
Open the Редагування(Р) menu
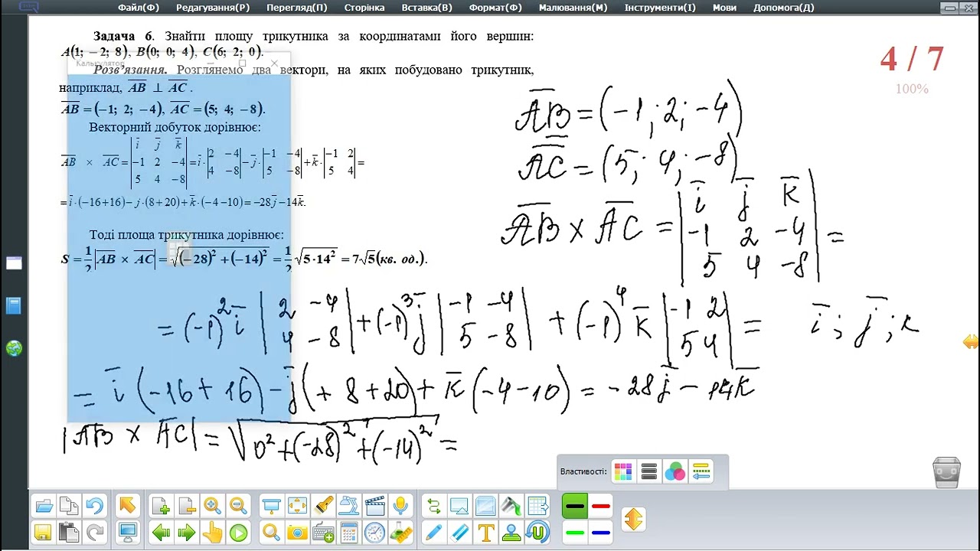(213, 8)
